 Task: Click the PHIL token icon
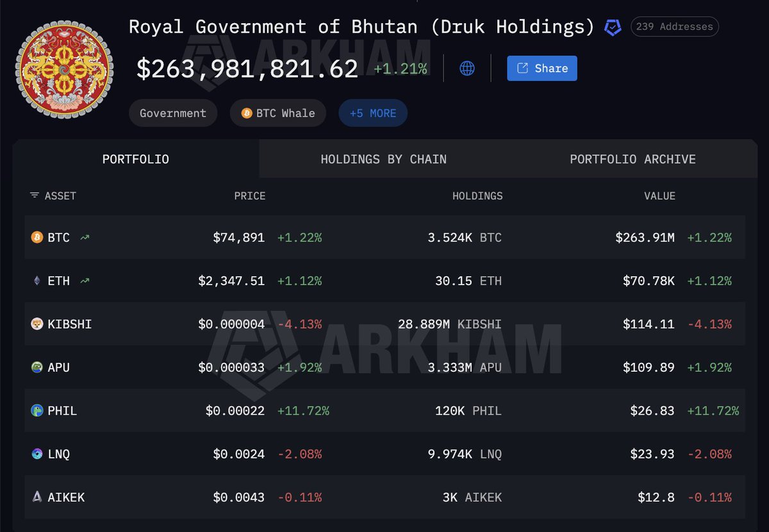coord(37,411)
